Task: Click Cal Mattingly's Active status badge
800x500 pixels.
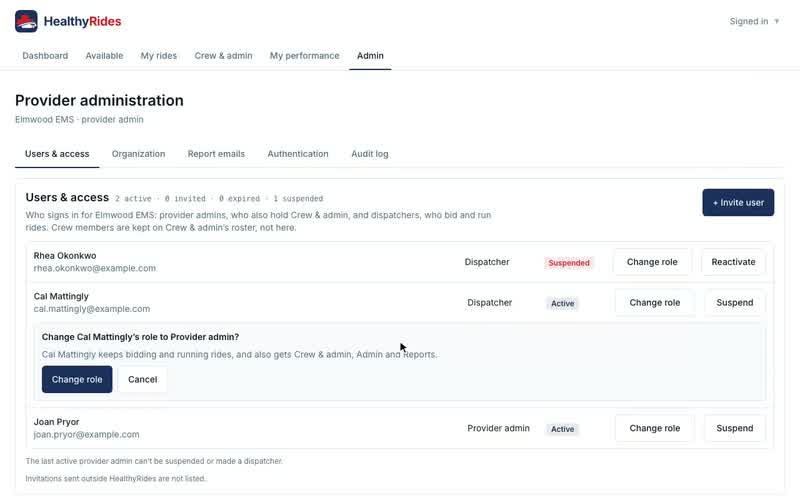Action: (562, 304)
